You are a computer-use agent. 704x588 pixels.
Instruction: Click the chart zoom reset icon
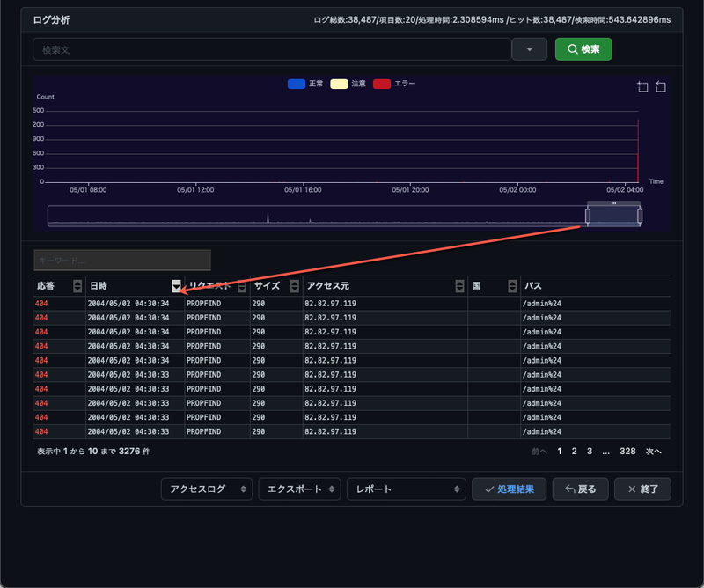662,87
